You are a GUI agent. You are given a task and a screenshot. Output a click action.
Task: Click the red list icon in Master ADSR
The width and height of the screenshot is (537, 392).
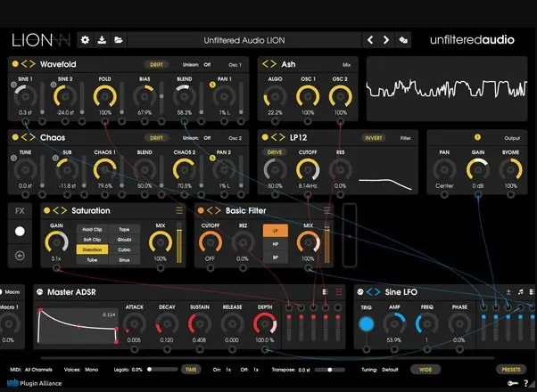coord(339,292)
